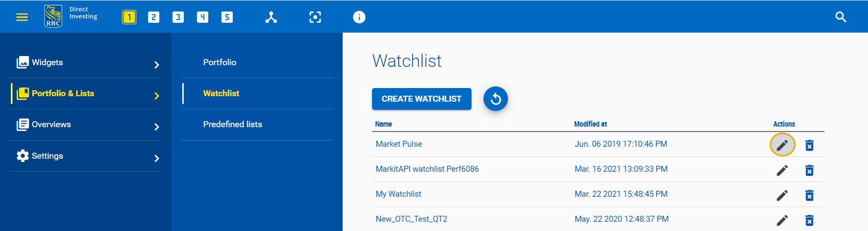Click the Watchlist page heading
868x231 pixels.
[407, 61]
